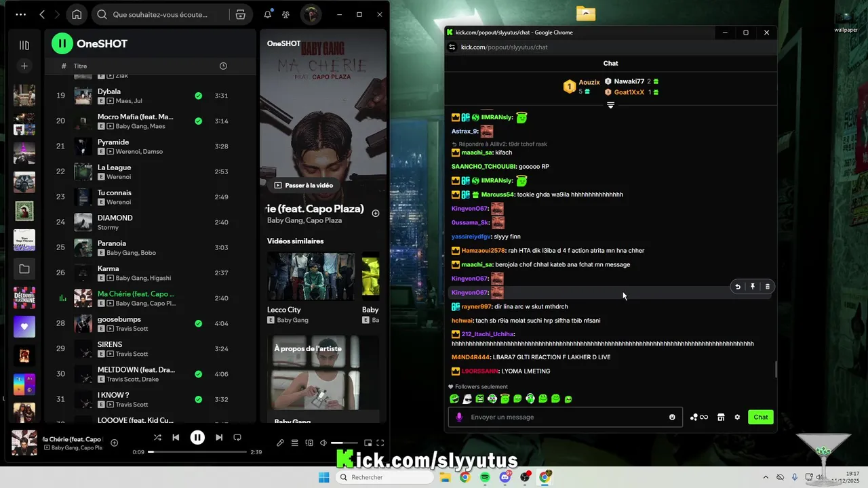Screen dimensions: 868x488
Task: Enter Spotify full screen mode
Action: pyautogui.click(x=380, y=443)
